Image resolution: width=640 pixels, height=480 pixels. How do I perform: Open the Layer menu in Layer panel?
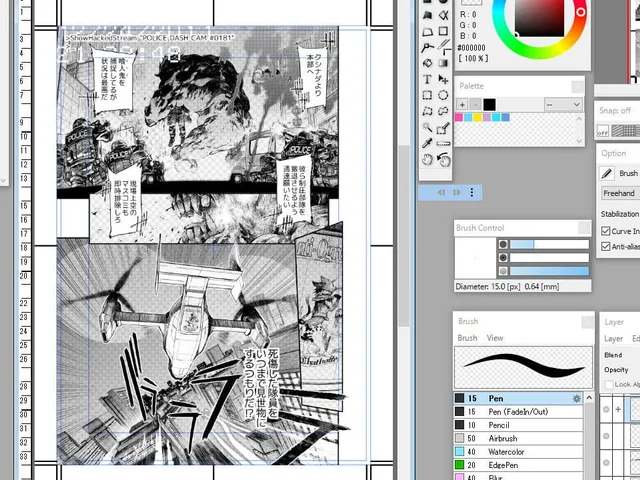(613, 339)
